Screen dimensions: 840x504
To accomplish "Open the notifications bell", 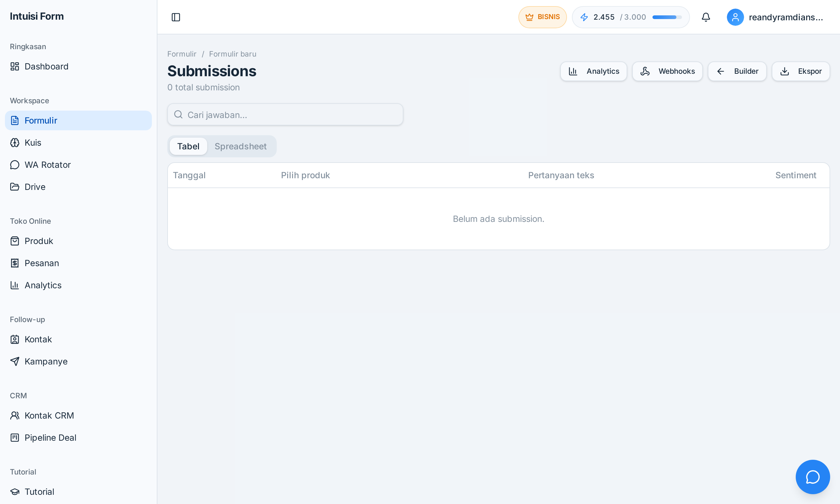I will point(706,17).
